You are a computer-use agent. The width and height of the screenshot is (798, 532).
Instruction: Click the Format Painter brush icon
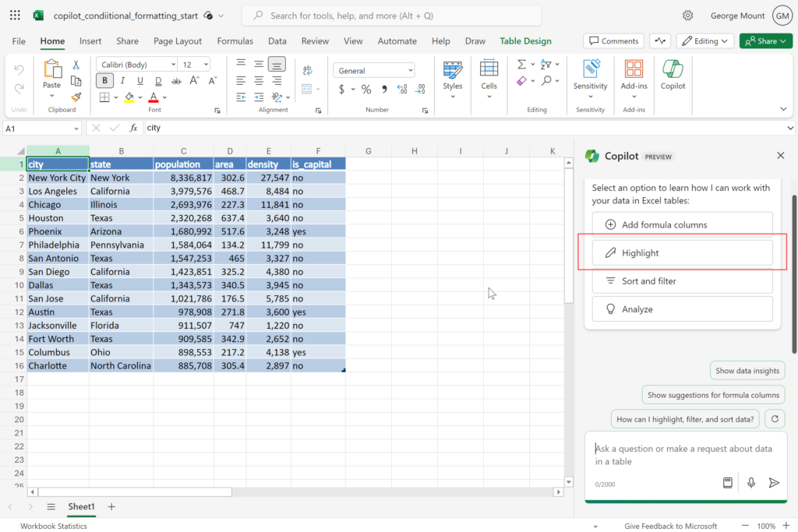(x=76, y=97)
